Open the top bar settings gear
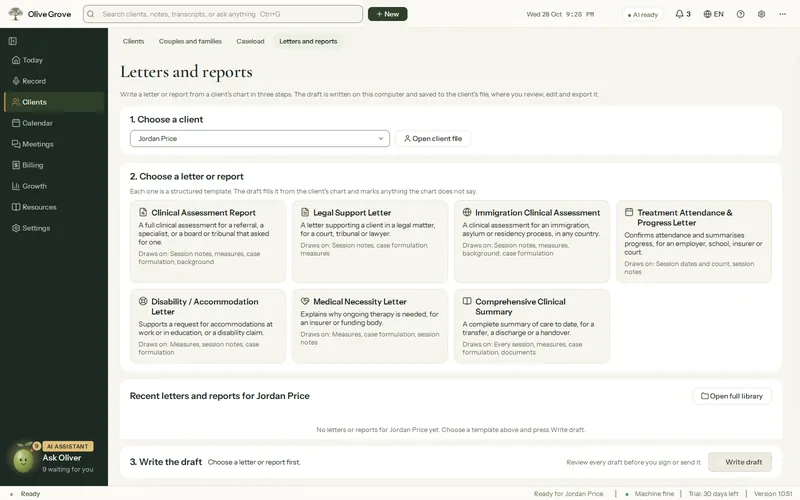 761,14
